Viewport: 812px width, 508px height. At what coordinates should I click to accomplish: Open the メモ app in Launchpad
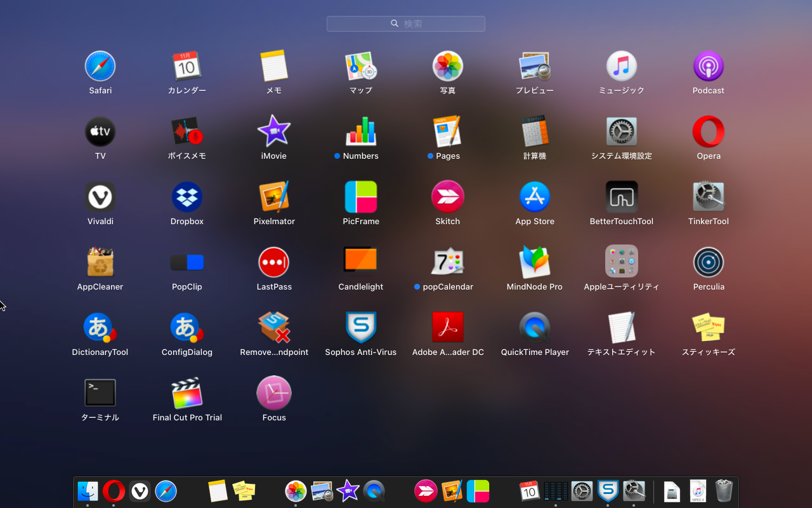[274, 66]
